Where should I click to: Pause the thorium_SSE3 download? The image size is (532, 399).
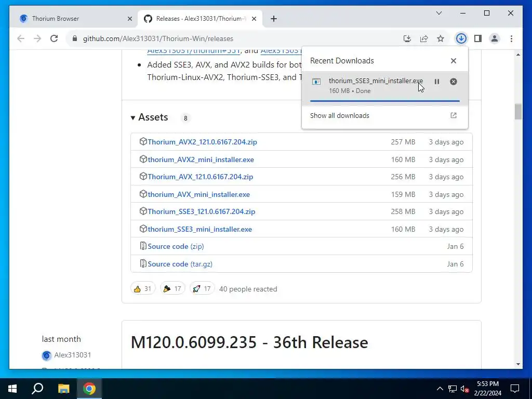coord(436,82)
